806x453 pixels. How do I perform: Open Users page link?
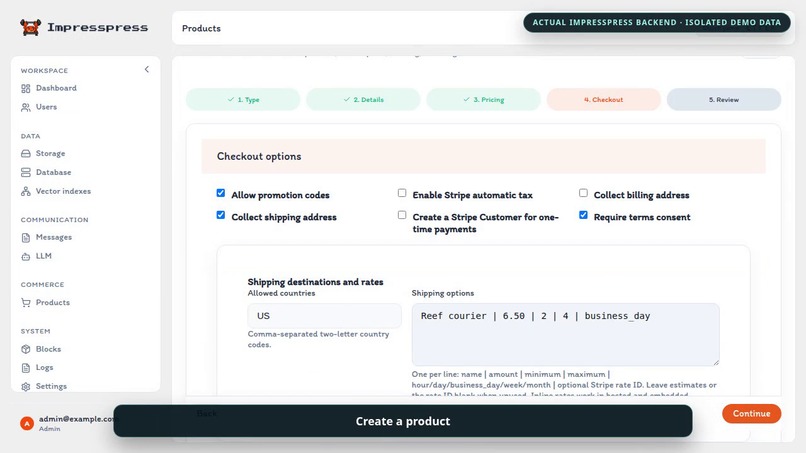46,107
